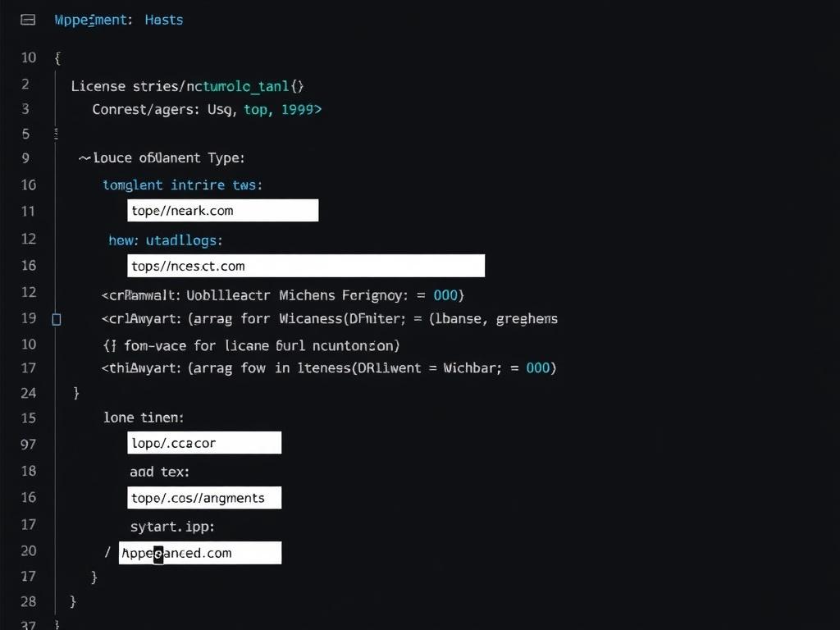Select the 'Hasts' tab in the header
Image resolution: width=840 pixels, height=630 pixels.
(x=164, y=20)
